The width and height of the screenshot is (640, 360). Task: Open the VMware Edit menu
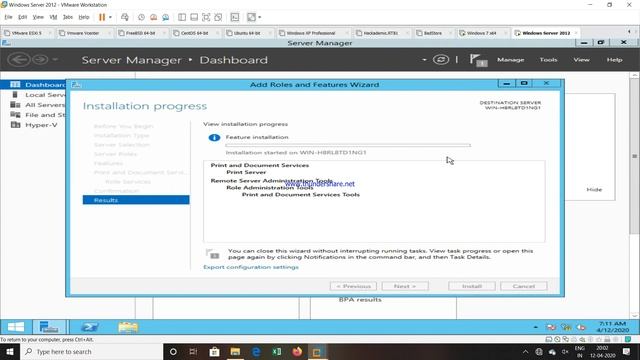pyautogui.click(x=22, y=17)
